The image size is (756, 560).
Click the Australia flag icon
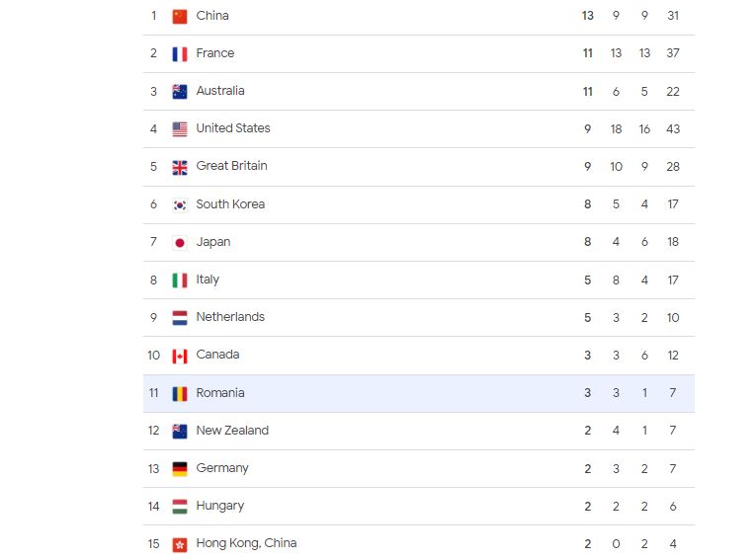click(180, 91)
